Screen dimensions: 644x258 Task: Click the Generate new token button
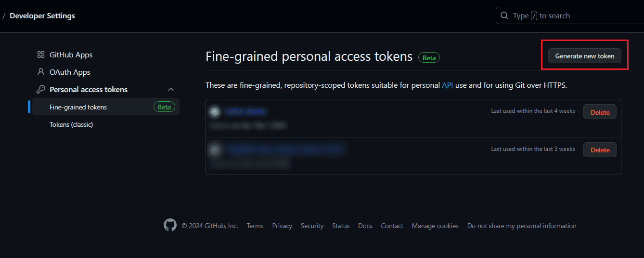pyautogui.click(x=584, y=56)
